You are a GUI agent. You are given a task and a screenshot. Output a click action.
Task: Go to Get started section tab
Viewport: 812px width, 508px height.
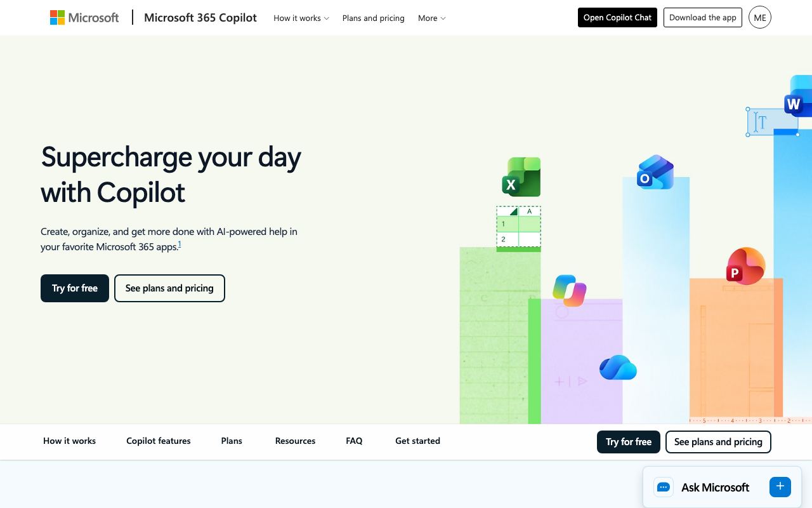point(417,441)
